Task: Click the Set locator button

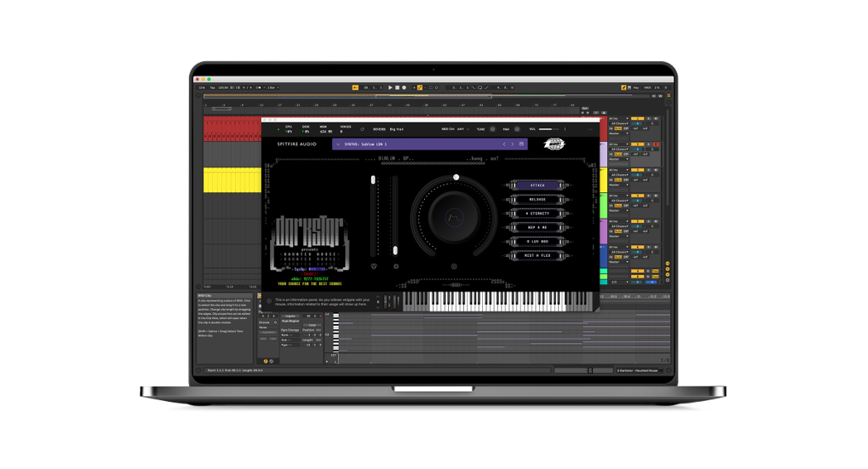Action: 585,109
